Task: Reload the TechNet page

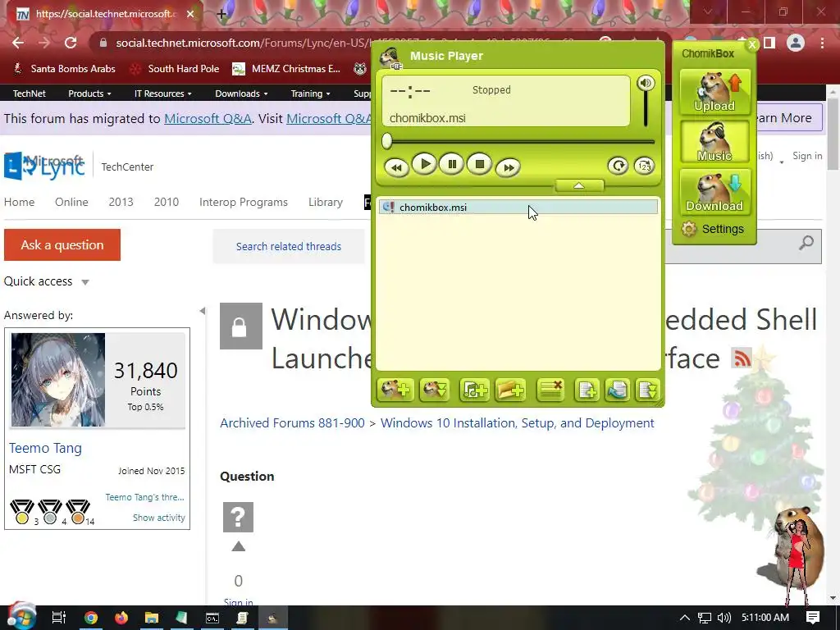Action: coord(71,43)
